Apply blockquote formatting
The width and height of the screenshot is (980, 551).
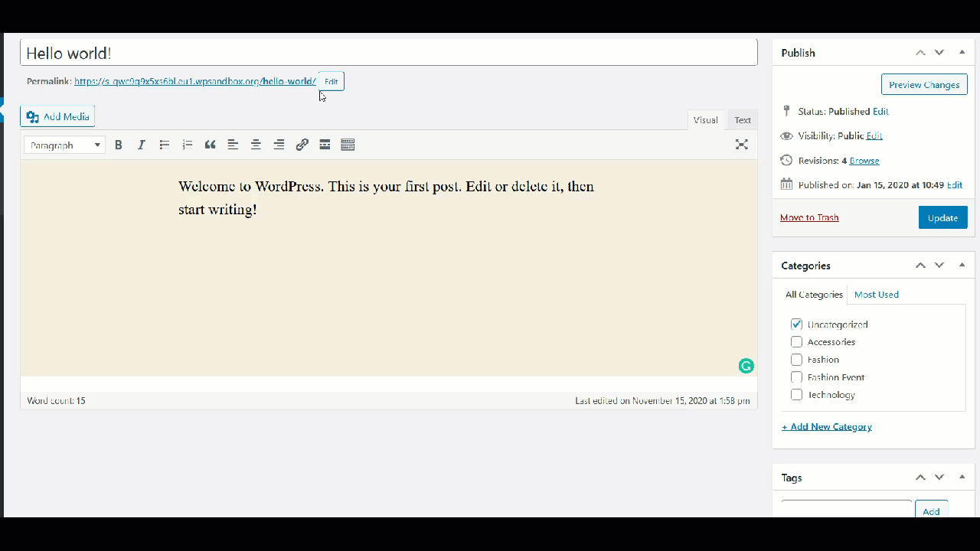click(210, 145)
